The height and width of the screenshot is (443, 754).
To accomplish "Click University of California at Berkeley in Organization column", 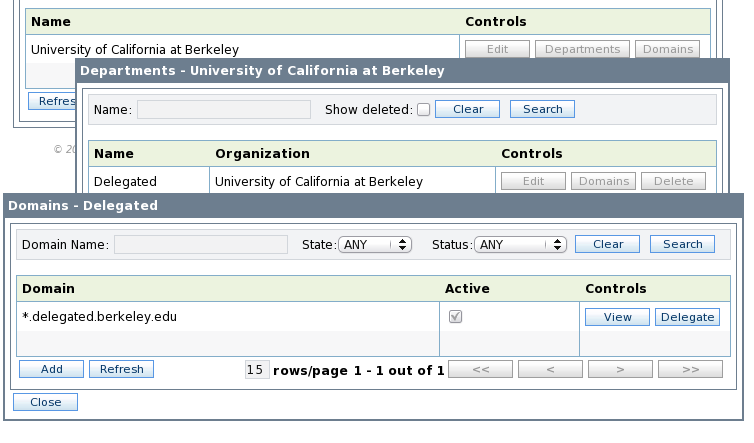I will (319, 181).
